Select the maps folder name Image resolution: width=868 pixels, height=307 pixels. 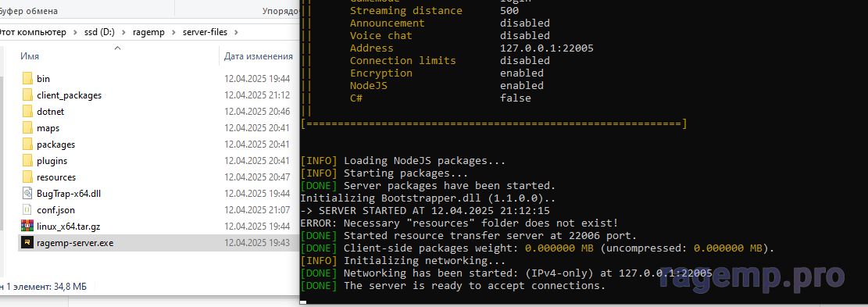[48, 128]
